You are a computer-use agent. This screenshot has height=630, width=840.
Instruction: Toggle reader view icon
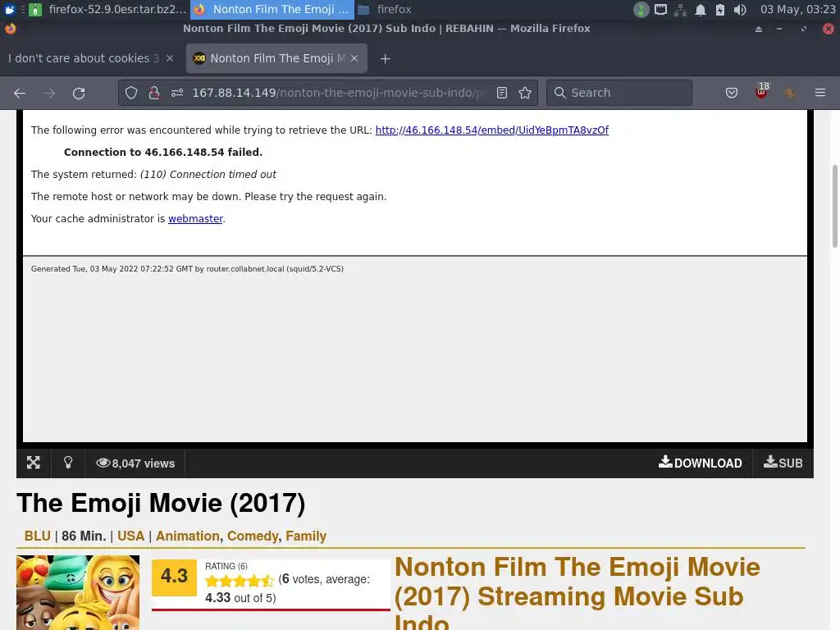click(502, 94)
